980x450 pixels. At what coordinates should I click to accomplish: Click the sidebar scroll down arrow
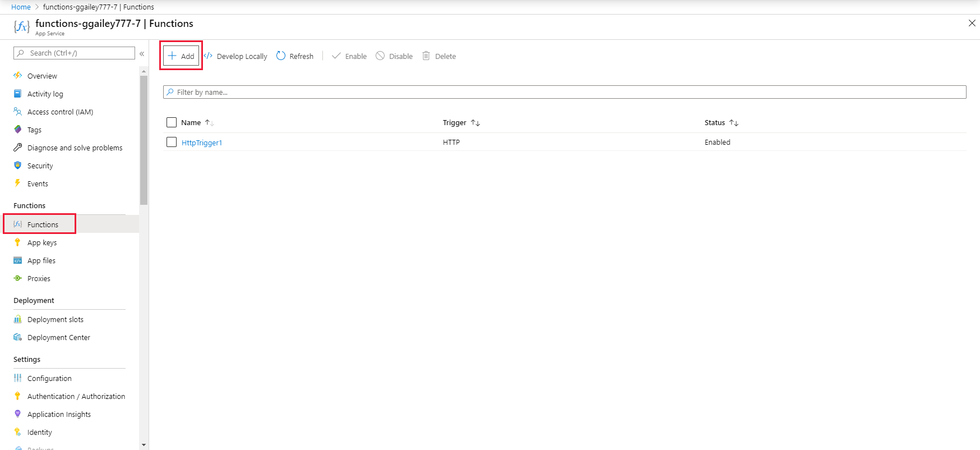(x=144, y=445)
